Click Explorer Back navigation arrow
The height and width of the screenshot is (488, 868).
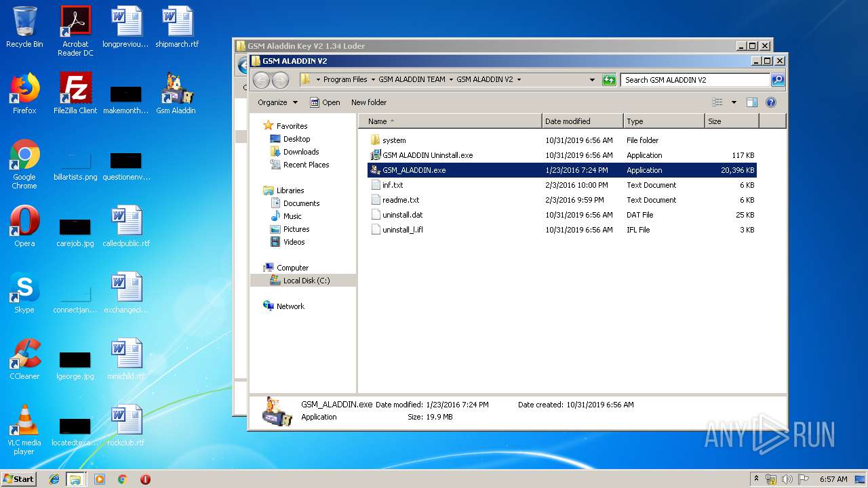tap(261, 80)
